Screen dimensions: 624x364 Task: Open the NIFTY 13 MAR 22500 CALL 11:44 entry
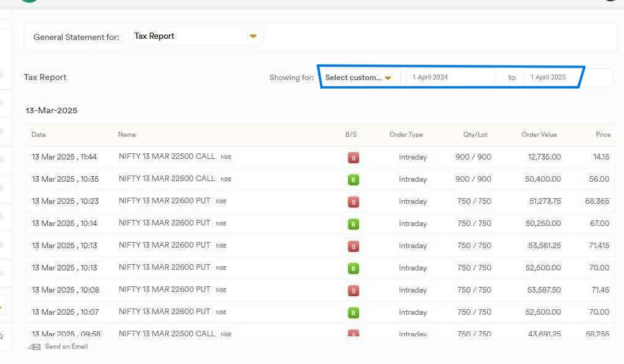tap(167, 156)
